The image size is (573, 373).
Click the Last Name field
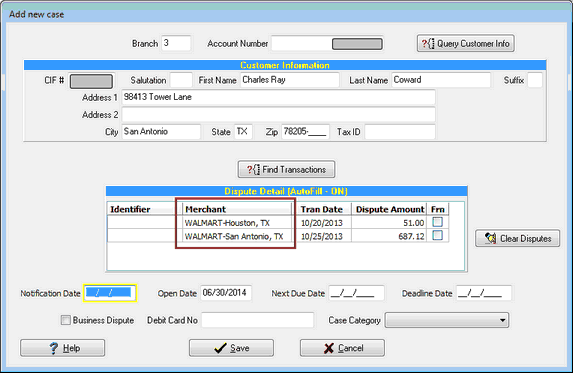[441, 80]
